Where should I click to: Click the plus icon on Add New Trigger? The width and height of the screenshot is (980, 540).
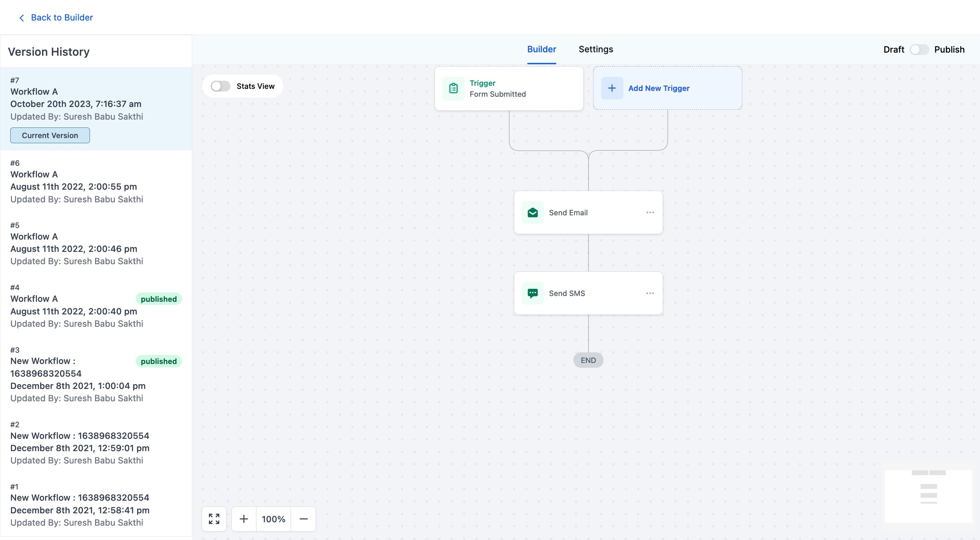[x=612, y=88]
